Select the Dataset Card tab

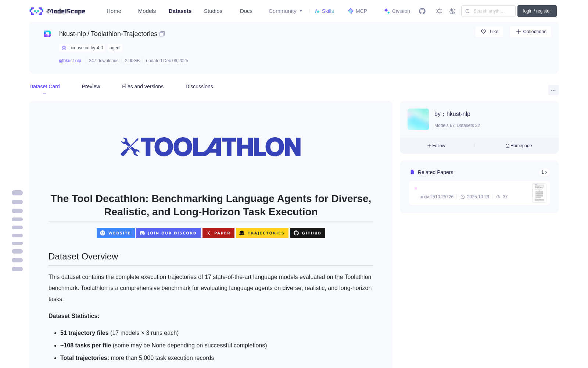pos(44,86)
